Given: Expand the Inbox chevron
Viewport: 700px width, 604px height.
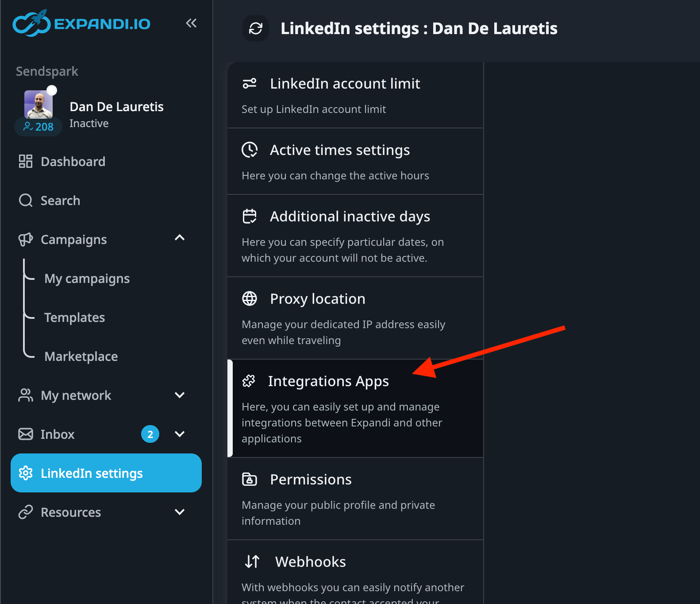Looking at the screenshot, I should 180,434.
